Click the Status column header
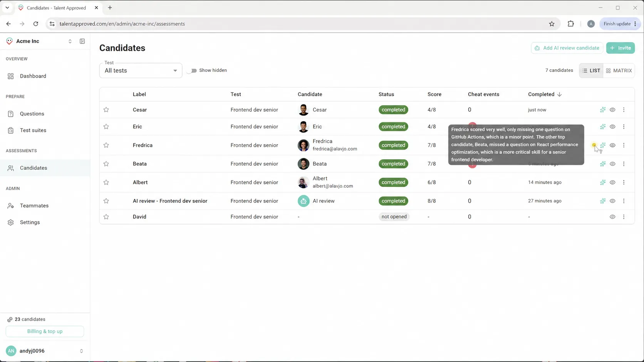Screen dimensions: 644x362 pyautogui.click(x=386, y=94)
